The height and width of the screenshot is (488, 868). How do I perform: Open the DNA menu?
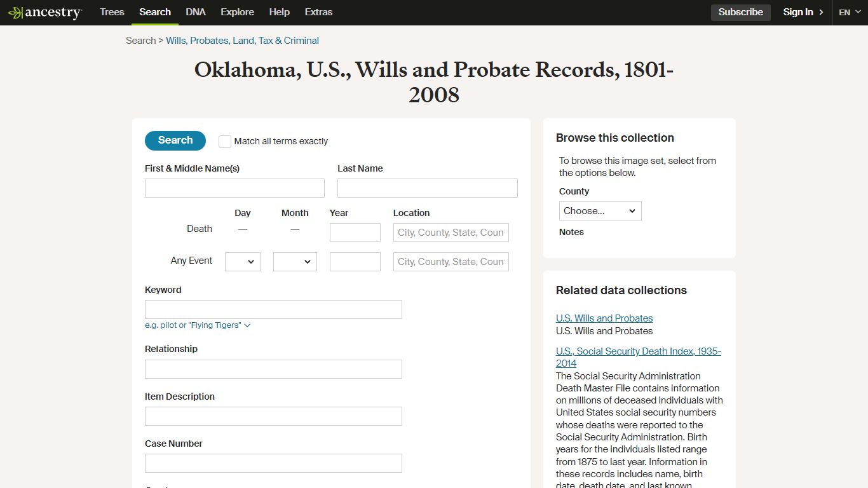click(x=196, y=12)
